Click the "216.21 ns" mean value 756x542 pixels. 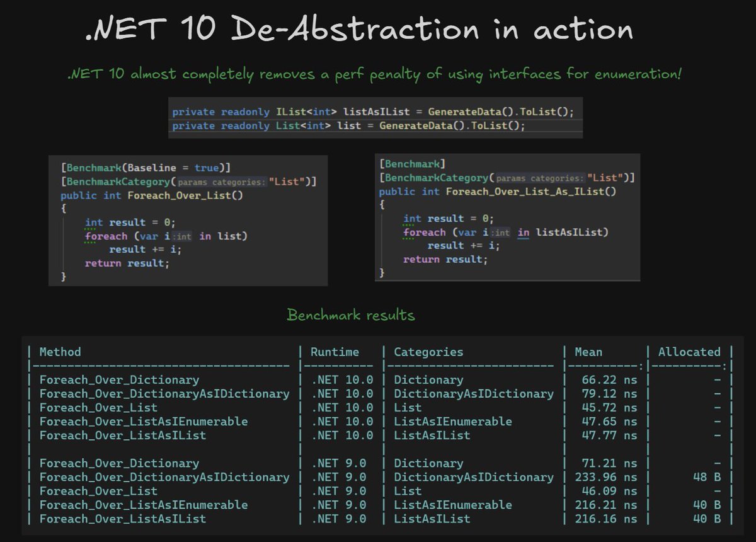[x=605, y=505]
